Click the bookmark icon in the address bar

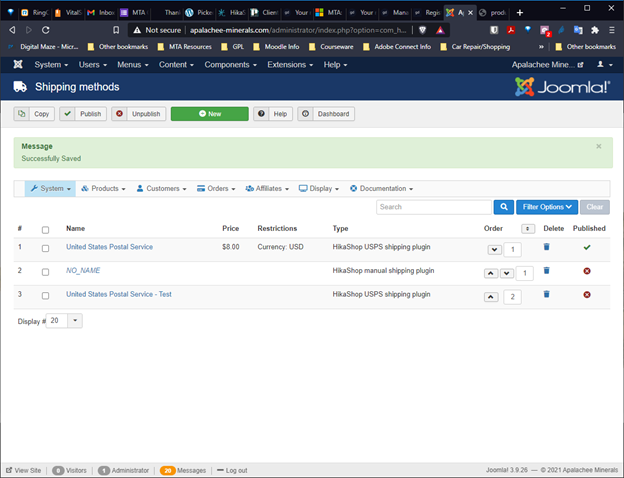tap(116, 30)
